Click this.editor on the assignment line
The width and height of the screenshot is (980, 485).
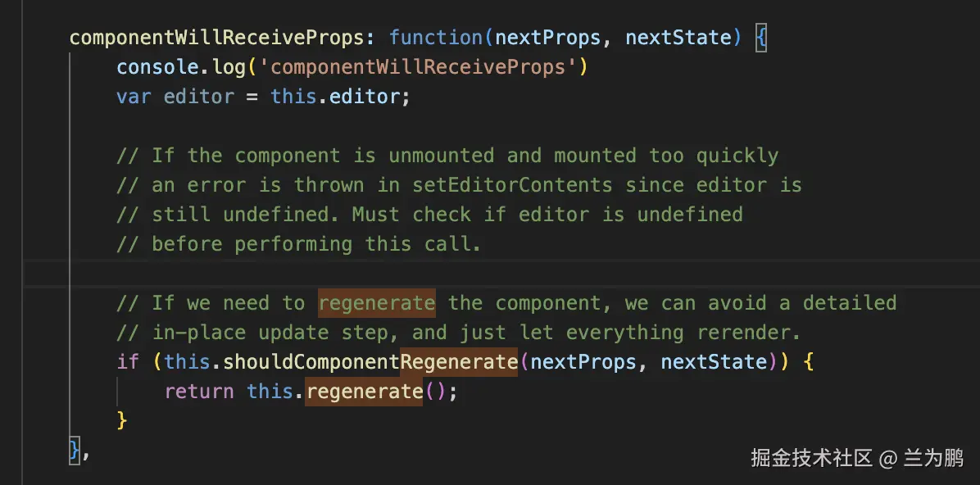click(x=334, y=97)
